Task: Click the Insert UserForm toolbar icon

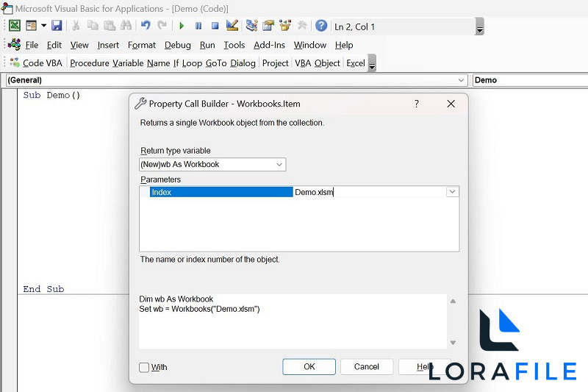Action: (31, 26)
